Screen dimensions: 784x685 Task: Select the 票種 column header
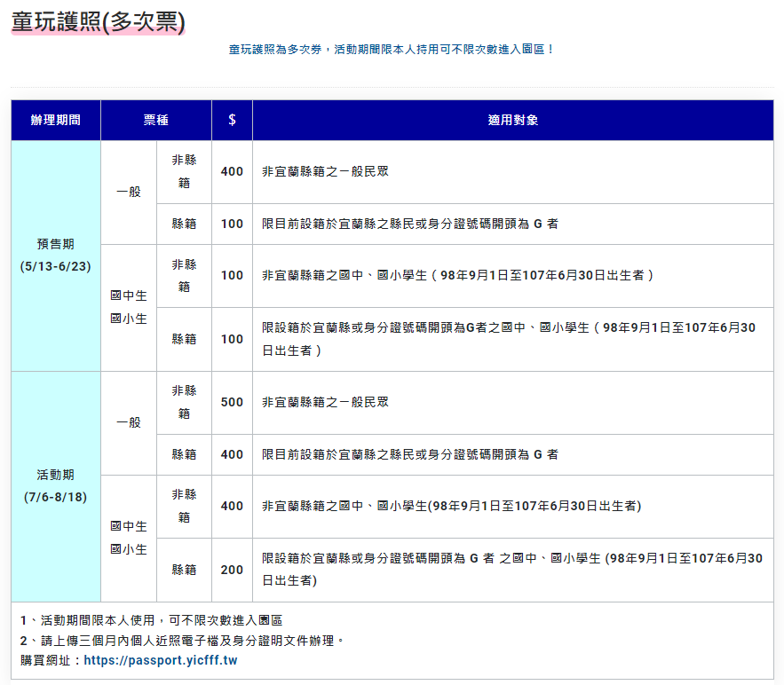[x=156, y=120]
